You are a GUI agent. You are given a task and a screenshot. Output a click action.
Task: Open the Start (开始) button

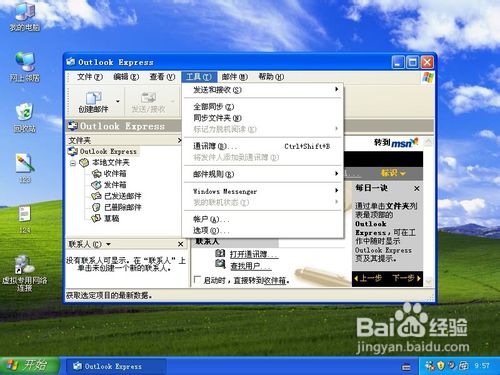click(29, 366)
